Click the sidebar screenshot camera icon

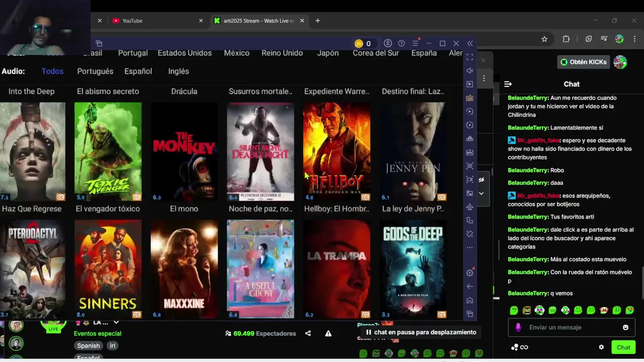[x=469, y=166]
